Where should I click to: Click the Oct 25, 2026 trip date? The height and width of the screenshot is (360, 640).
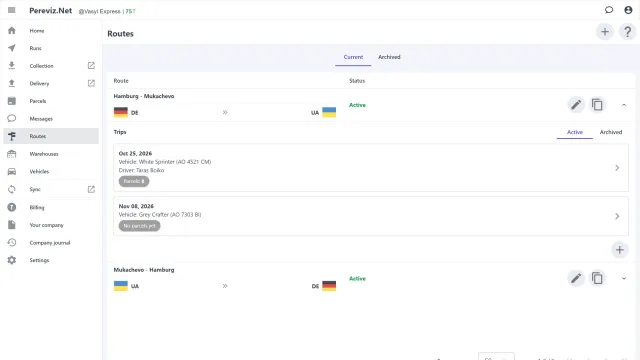[135, 153]
